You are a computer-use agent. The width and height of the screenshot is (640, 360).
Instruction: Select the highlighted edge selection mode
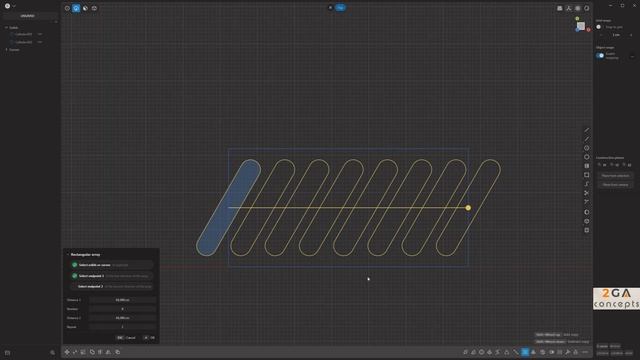pyautogui.click(x=76, y=8)
